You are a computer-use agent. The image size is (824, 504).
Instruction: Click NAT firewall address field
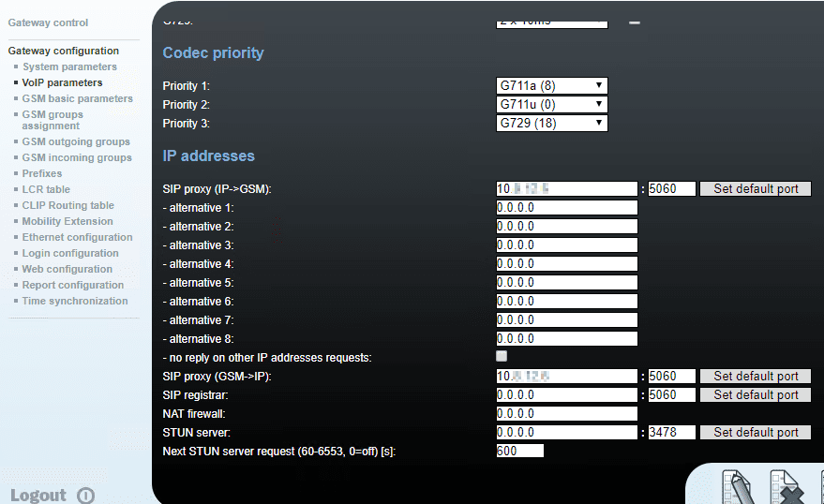(566, 414)
